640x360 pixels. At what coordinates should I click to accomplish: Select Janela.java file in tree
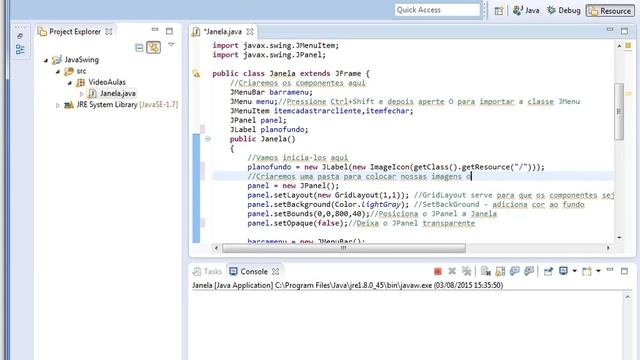[x=118, y=93]
